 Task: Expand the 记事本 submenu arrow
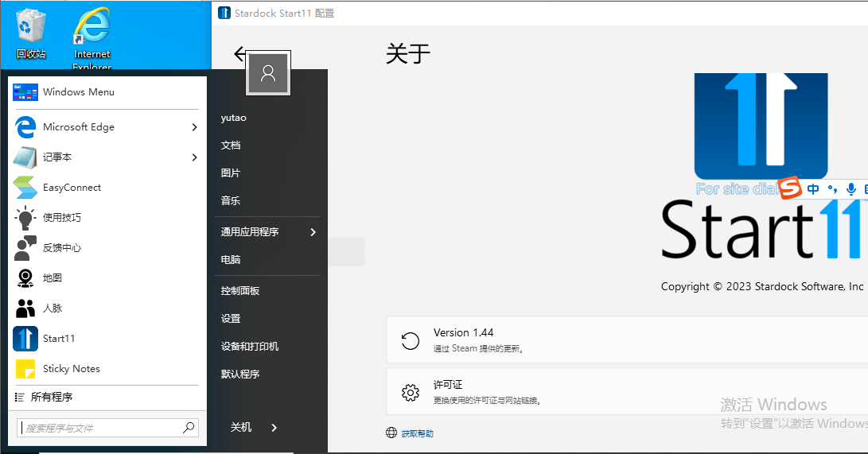[x=194, y=157]
